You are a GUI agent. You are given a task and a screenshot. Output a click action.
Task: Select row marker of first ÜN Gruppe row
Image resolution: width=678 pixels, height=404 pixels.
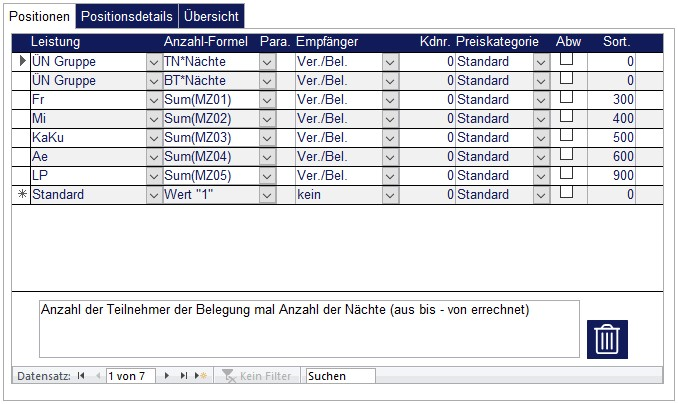pyautogui.click(x=22, y=61)
